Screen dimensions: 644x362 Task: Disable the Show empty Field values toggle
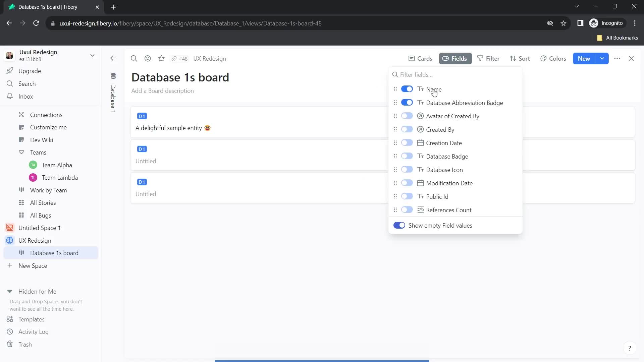(x=399, y=226)
